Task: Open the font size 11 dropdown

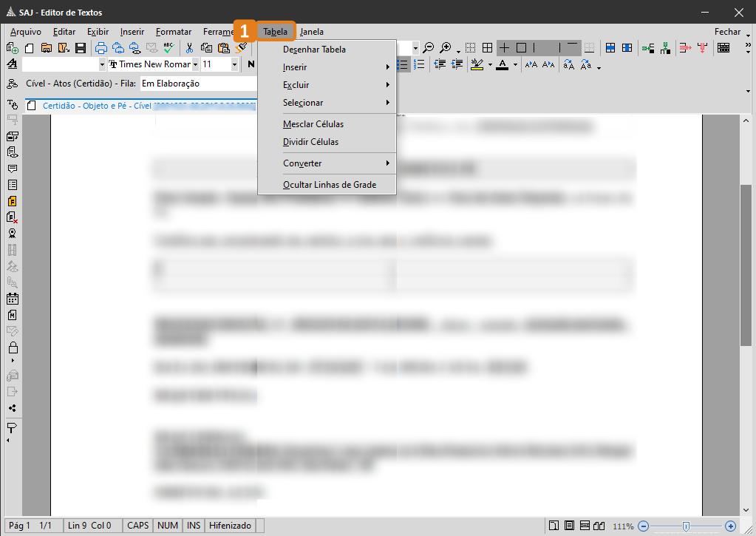Action: coord(234,64)
